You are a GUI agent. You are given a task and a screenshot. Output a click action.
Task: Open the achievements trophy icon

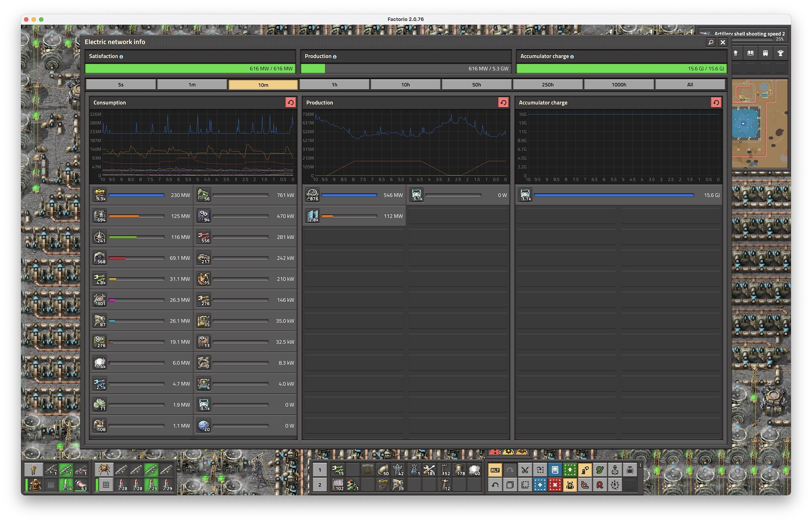(781, 53)
